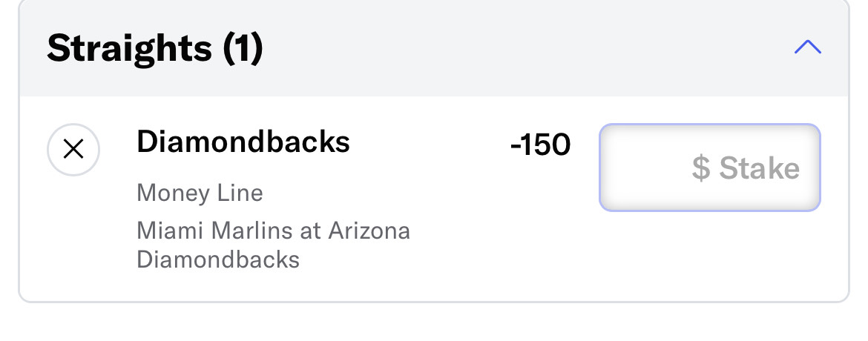Viewport: 868px width, 341px height.
Task: Toggle the Straights header bar
Action: 434,48
